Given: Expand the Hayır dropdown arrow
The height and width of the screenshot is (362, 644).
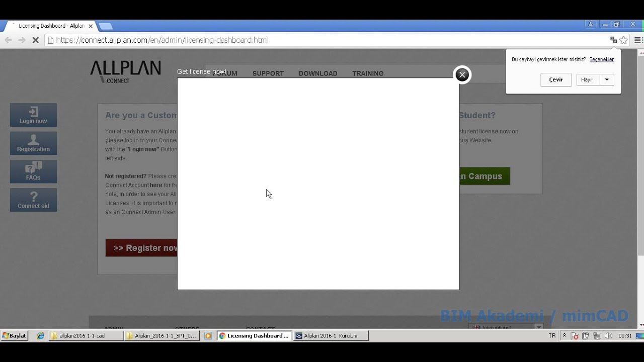Looking at the screenshot, I should [607, 80].
